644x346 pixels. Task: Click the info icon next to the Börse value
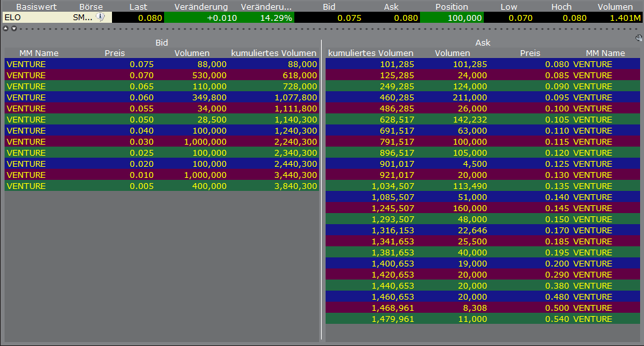pos(100,18)
